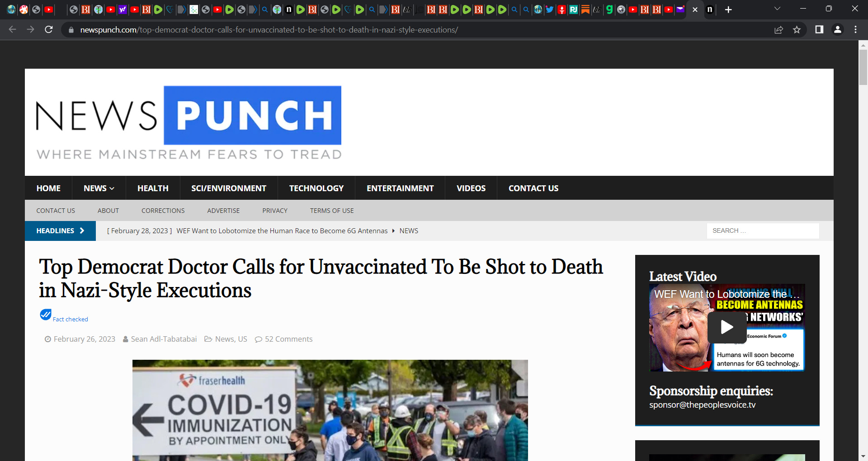The height and width of the screenshot is (461, 868).
Task: Open the ABOUT page
Action: pyautogui.click(x=108, y=211)
